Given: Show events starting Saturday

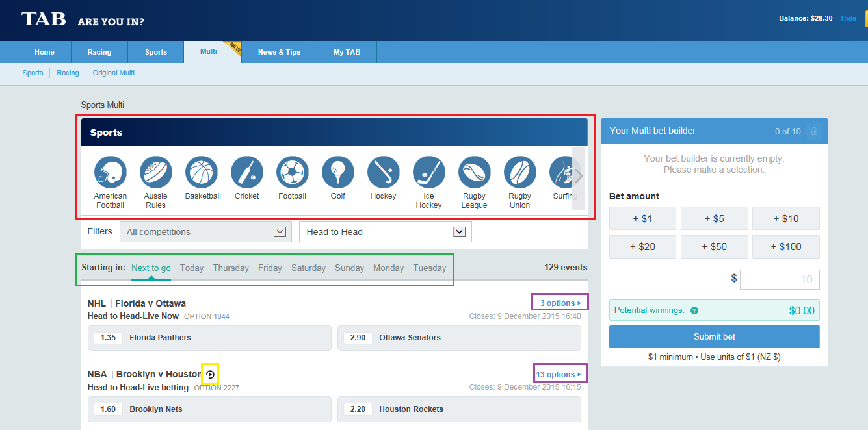Looking at the screenshot, I should pos(308,268).
